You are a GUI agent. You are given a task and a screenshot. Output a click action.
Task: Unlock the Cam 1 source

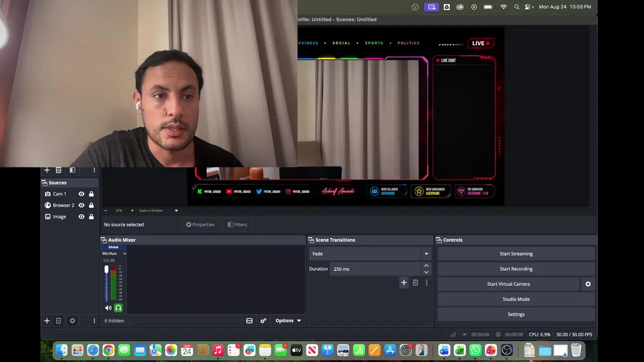tap(91, 194)
